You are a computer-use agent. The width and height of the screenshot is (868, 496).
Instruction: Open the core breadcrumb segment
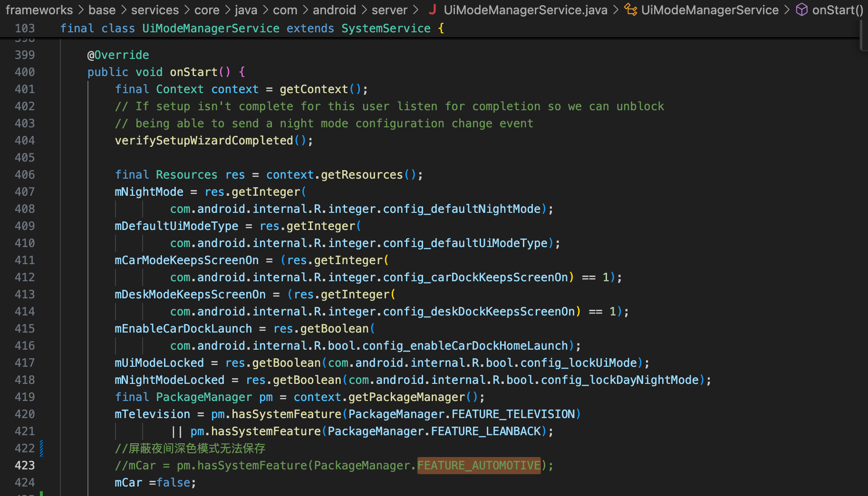pyautogui.click(x=207, y=10)
